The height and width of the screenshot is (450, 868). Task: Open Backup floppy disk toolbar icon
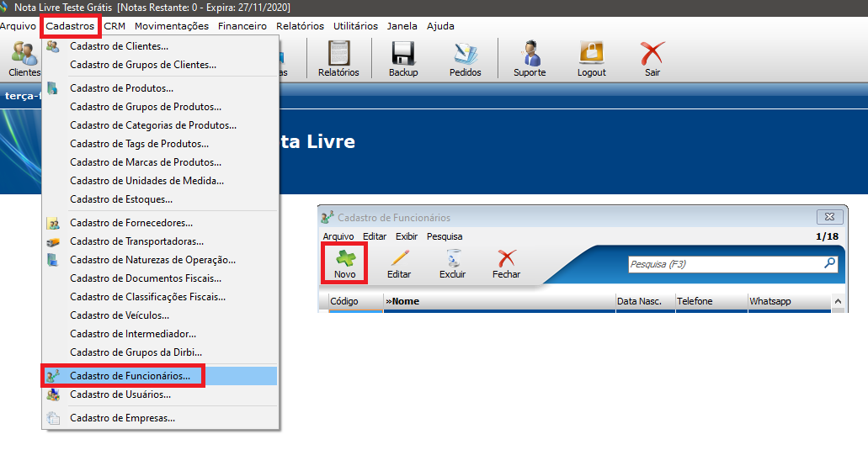click(403, 56)
